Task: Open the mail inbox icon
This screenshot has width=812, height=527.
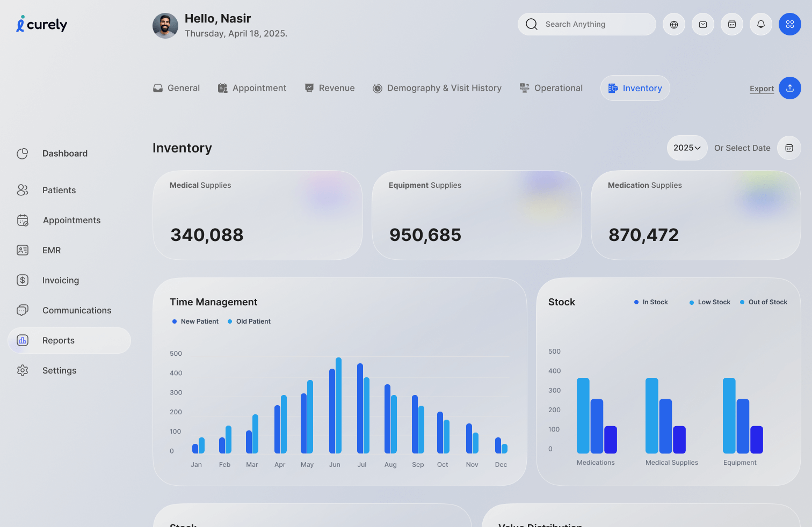Action: (x=703, y=24)
